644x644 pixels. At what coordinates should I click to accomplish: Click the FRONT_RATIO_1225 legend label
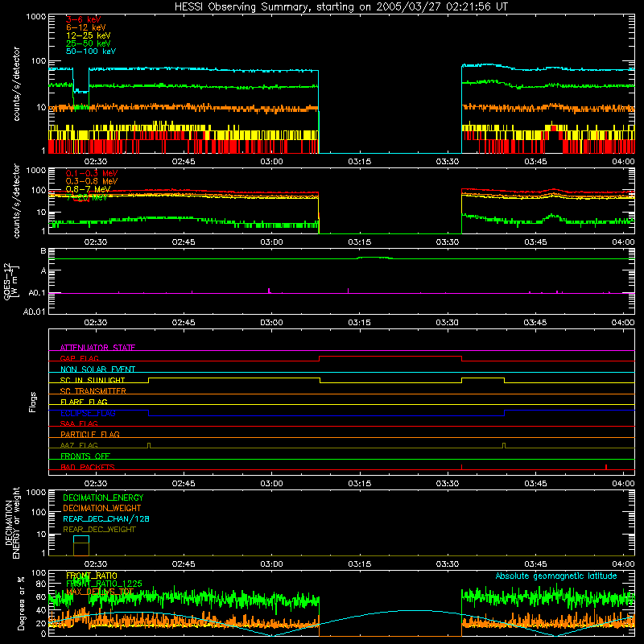coord(104,584)
